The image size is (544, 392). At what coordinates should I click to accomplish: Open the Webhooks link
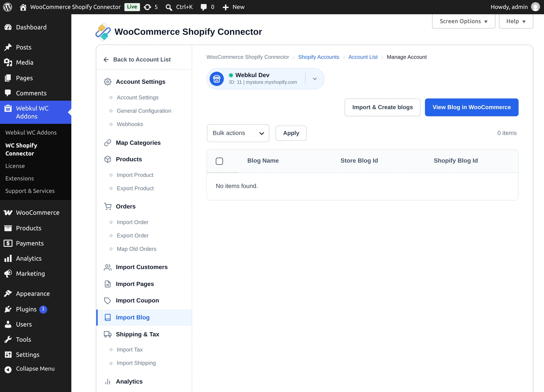click(x=130, y=124)
